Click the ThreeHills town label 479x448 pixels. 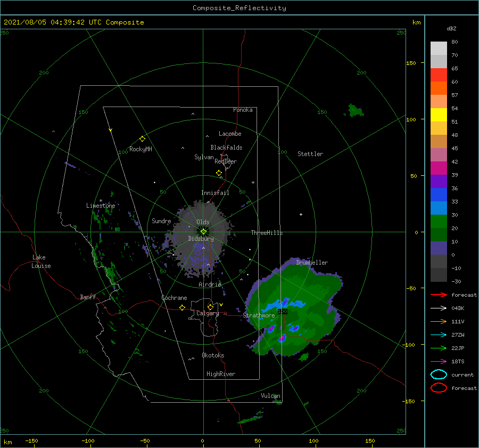click(x=267, y=233)
